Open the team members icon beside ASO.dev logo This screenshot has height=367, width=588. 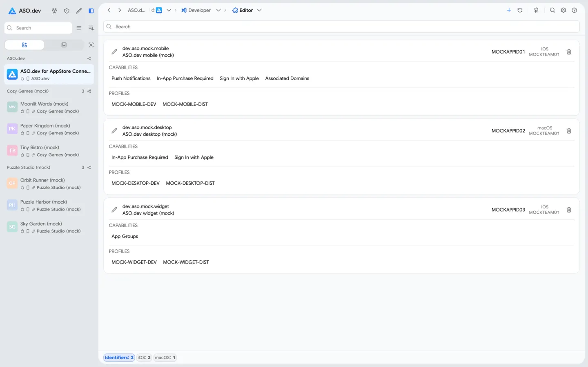pyautogui.click(x=54, y=11)
